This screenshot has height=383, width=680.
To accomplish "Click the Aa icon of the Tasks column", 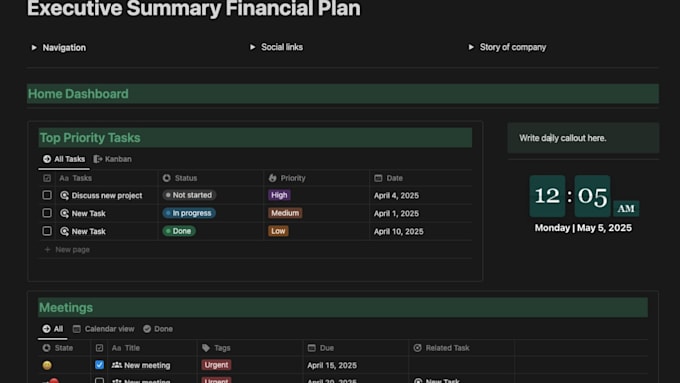I will click(x=64, y=178).
